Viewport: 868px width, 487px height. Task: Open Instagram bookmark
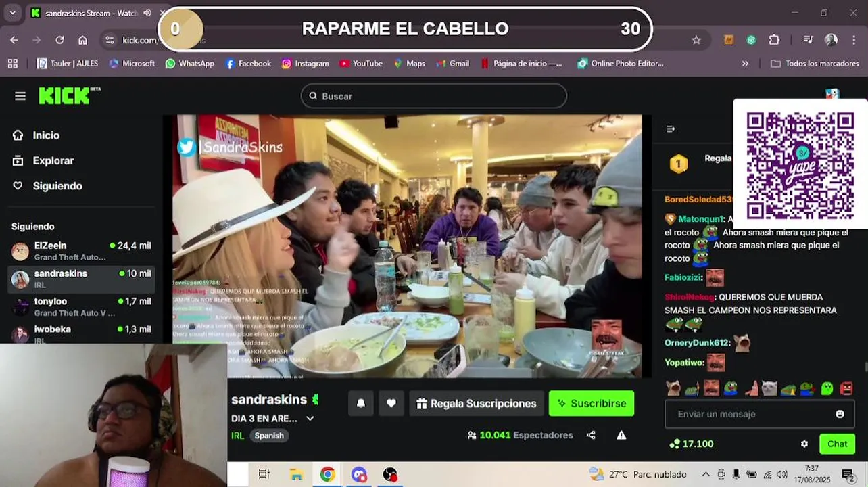[306, 64]
